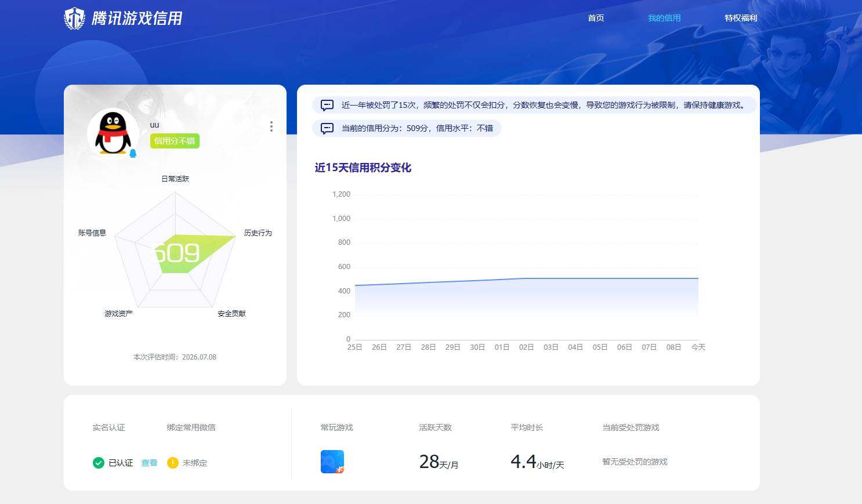Click the 已认证 status text
862x504 pixels.
click(x=121, y=463)
